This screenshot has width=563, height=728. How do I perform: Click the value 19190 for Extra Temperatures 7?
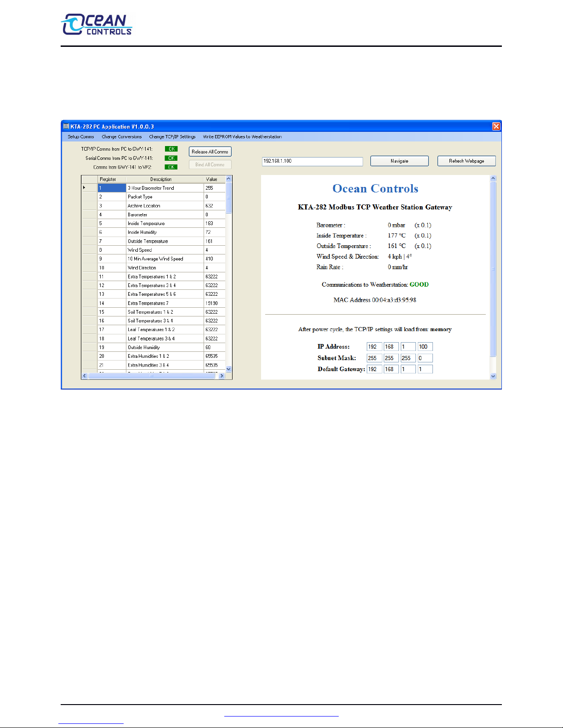[215, 303]
